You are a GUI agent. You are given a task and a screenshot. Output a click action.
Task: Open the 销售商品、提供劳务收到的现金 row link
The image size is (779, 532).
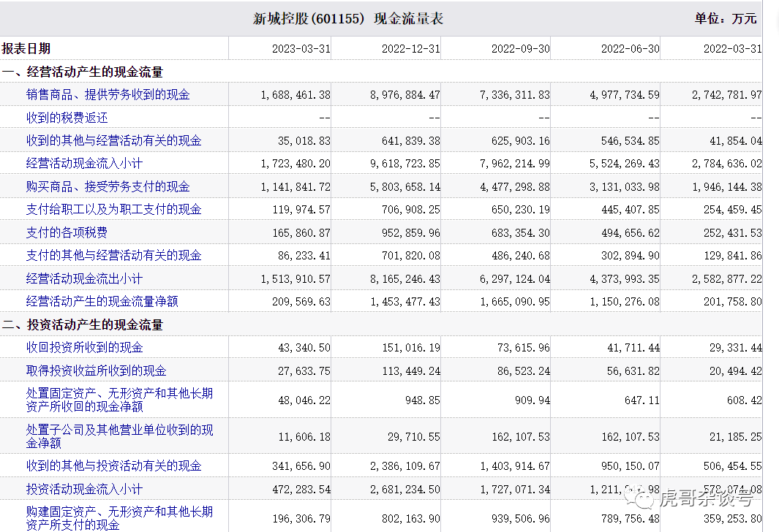(108, 95)
